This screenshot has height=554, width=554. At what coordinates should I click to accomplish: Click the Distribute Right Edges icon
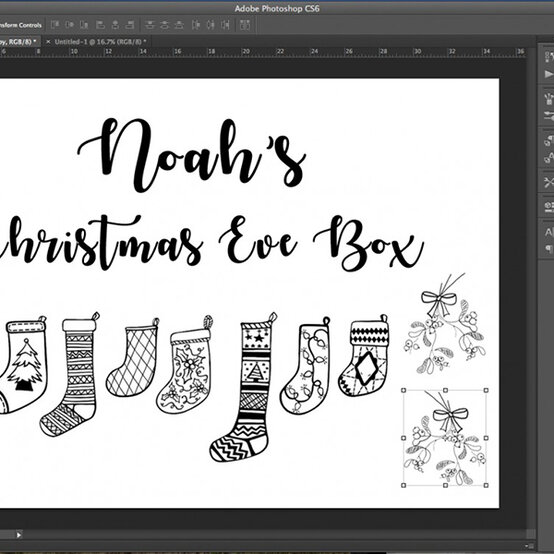pyautogui.click(x=225, y=25)
